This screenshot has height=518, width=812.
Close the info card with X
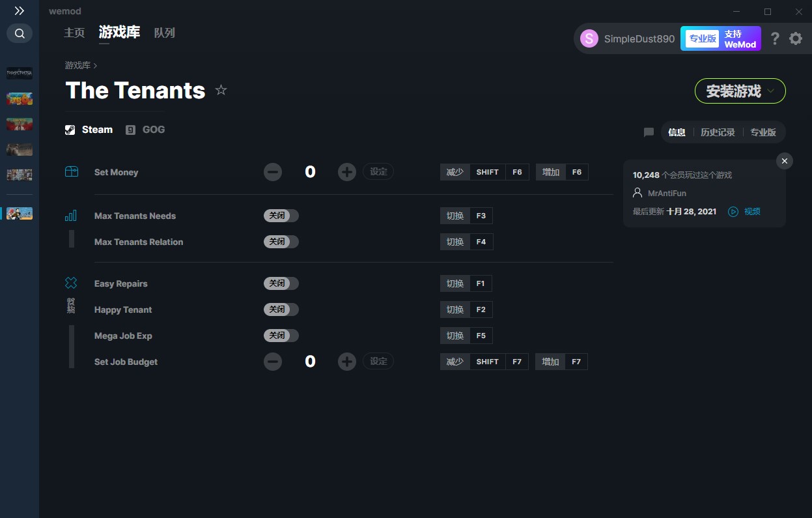[785, 161]
